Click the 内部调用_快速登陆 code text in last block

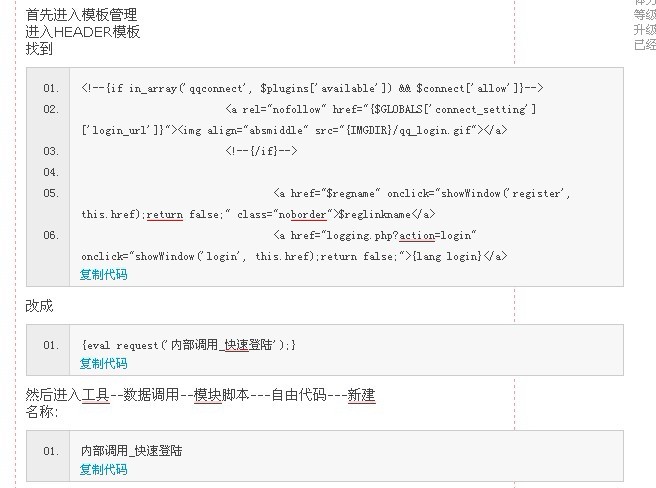[131, 451]
